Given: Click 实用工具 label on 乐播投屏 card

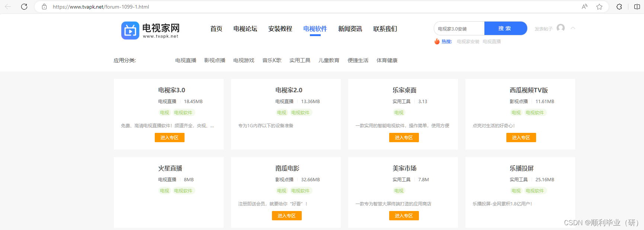Looking at the screenshot, I should coord(519,180).
